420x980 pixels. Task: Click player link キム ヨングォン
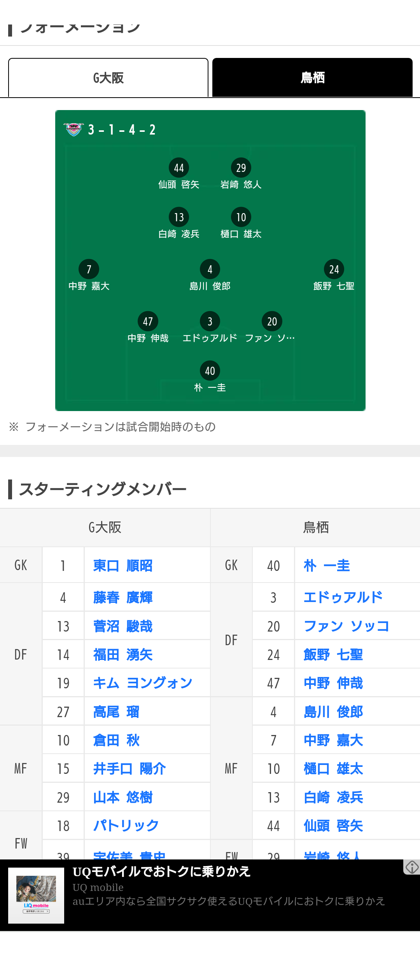point(143,683)
